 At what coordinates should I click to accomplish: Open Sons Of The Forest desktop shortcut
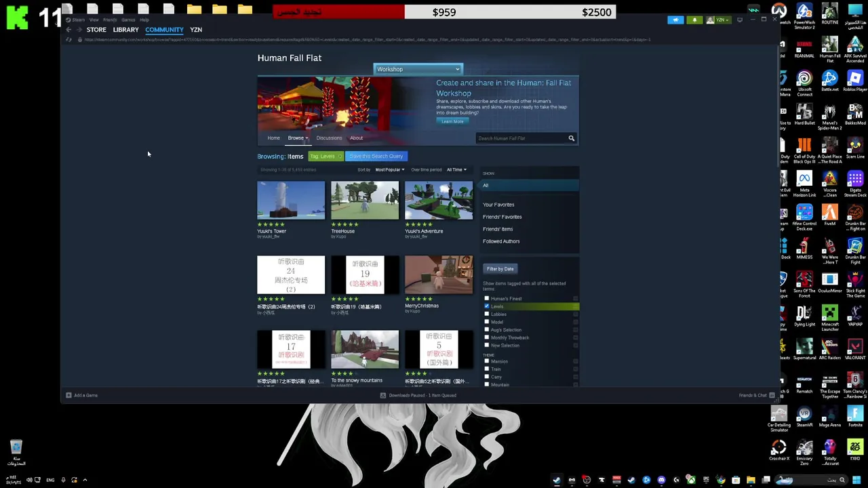(804, 285)
